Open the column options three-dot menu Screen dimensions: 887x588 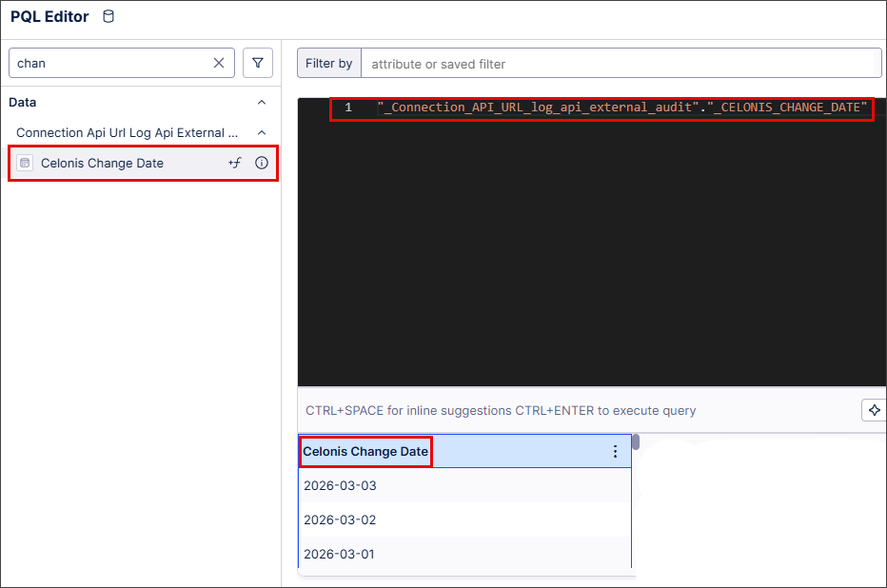coord(615,451)
